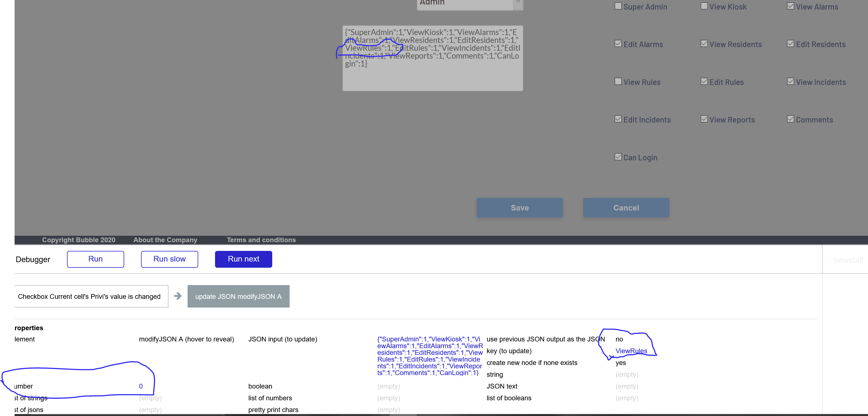This screenshot has width=868, height=416.
Task: Disable the Comments checkbox
Action: 790,119
